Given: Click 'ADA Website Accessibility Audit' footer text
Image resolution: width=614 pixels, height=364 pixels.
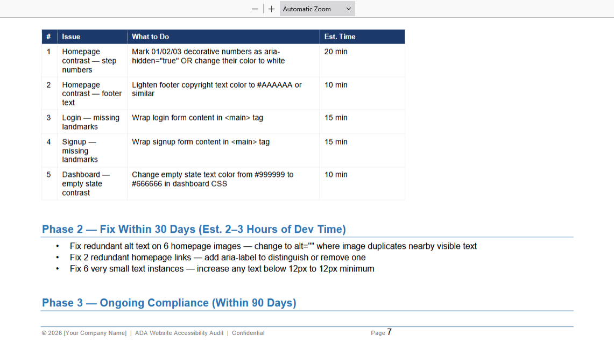Looking at the screenshot, I should (179, 333).
